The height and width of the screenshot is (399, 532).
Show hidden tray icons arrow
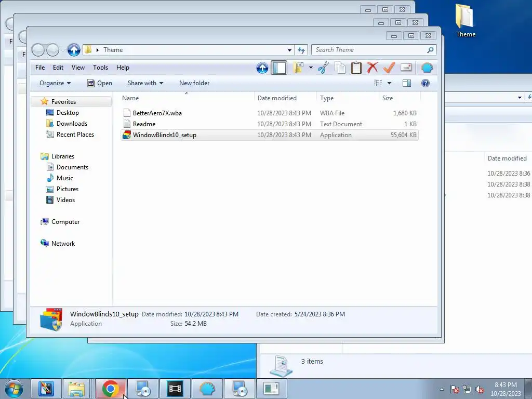(x=442, y=390)
